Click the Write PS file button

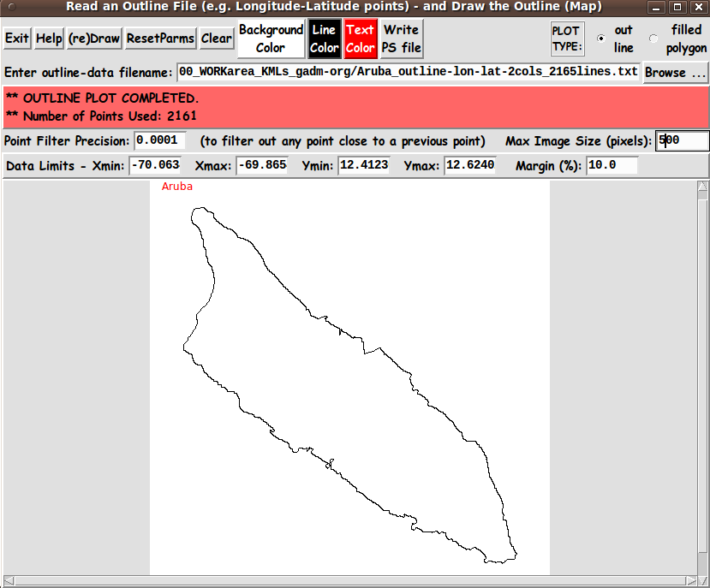click(402, 39)
